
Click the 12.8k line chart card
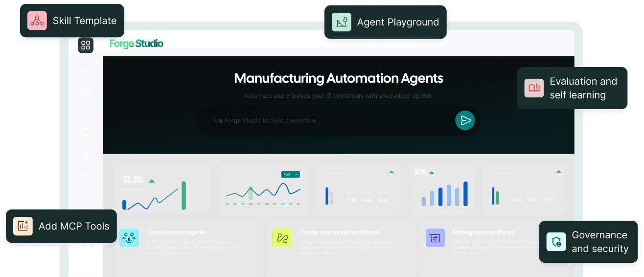163,189
